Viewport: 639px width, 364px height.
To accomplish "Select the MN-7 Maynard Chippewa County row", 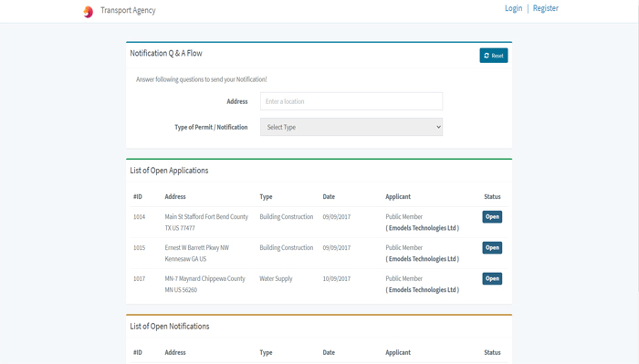I will [x=319, y=285].
